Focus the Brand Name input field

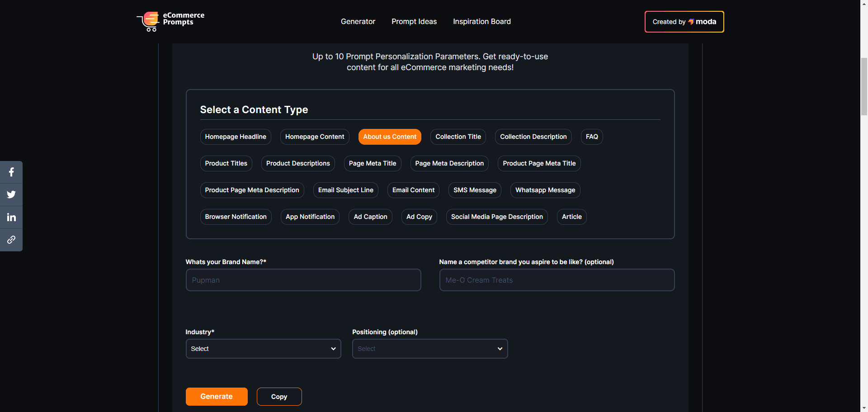point(303,280)
